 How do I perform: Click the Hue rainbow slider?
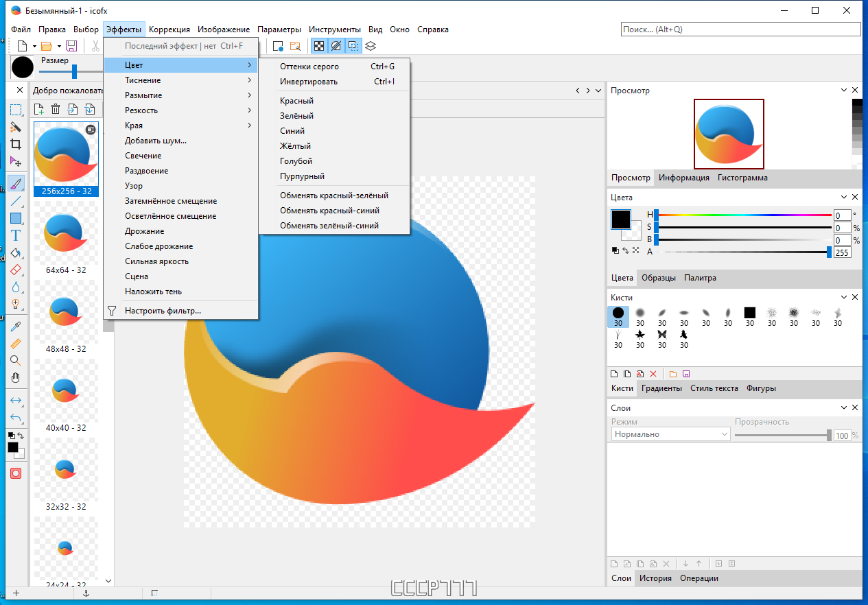pyautogui.click(x=744, y=215)
